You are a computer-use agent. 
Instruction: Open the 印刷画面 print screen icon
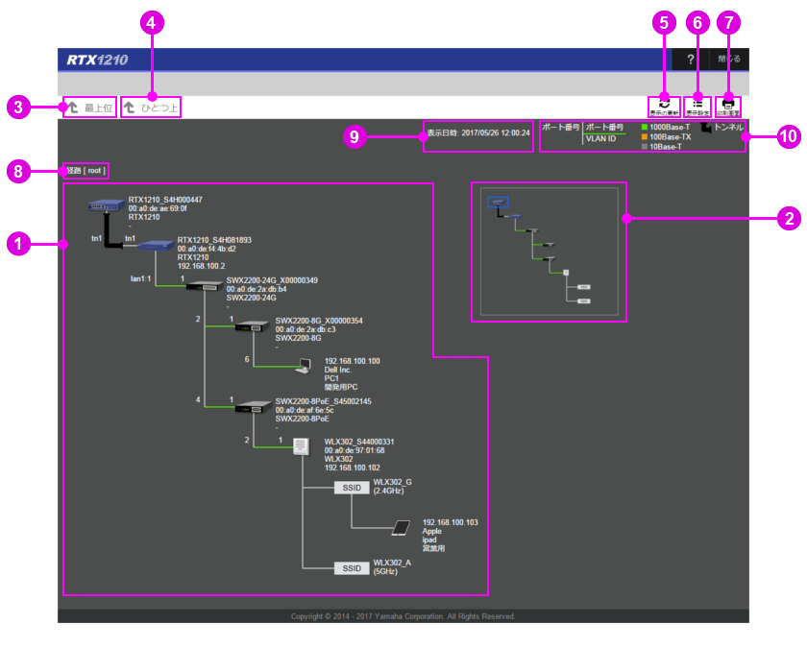728,107
